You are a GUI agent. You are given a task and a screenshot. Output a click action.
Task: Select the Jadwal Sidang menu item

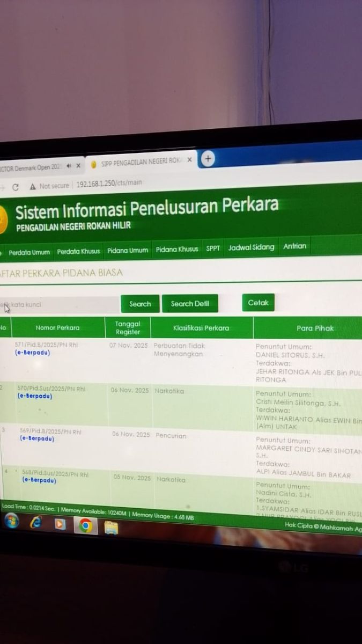(251, 247)
